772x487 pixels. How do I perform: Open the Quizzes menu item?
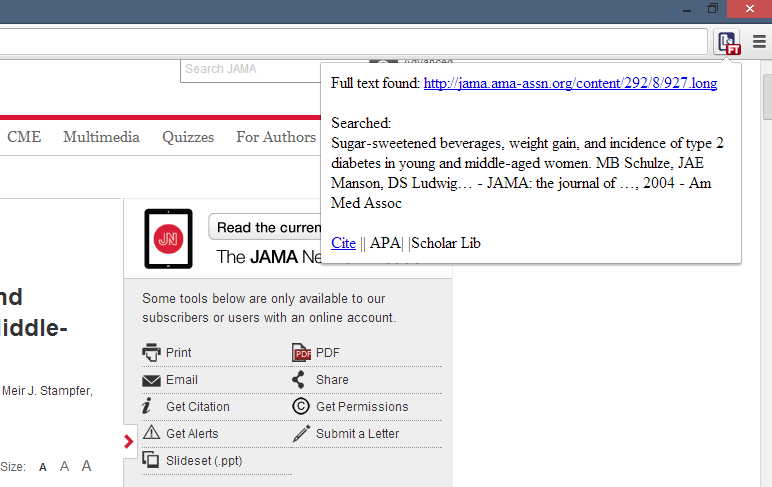tap(188, 137)
